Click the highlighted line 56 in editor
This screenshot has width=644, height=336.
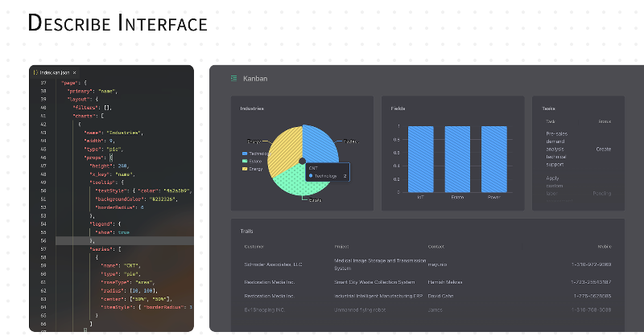(x=125, y=241)
